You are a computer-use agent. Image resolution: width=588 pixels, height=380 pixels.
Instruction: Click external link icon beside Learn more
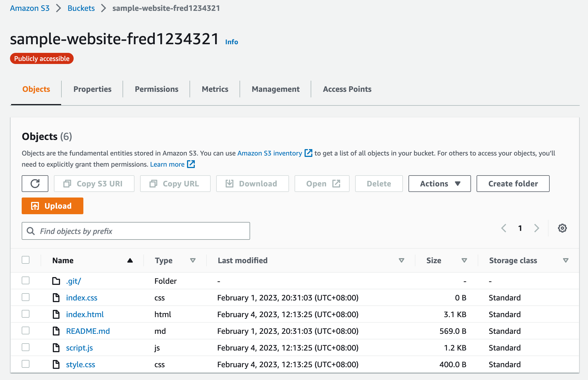coord(191,164)
